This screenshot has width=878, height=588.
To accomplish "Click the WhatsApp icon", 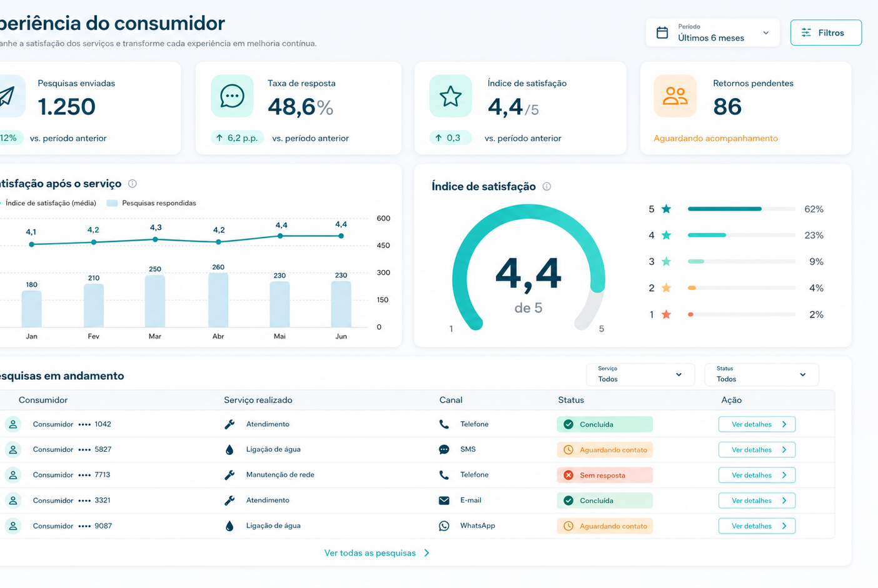I will pos(444,526).
